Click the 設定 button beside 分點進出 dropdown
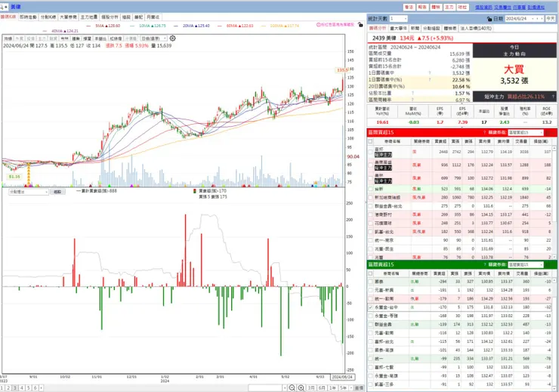Image resolution: width=559 pixels, height=392 pixels. point(57,192)
